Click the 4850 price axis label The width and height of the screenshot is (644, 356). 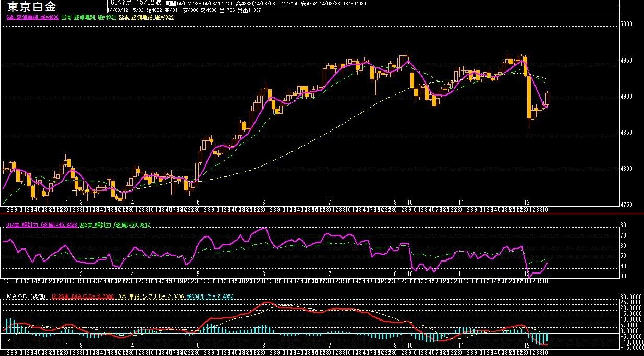pos(626,133)
